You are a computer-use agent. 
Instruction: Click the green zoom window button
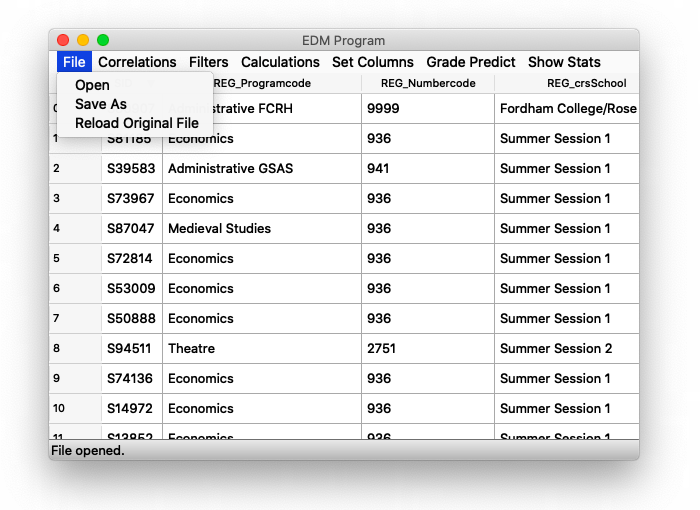(x=103, y=40)
